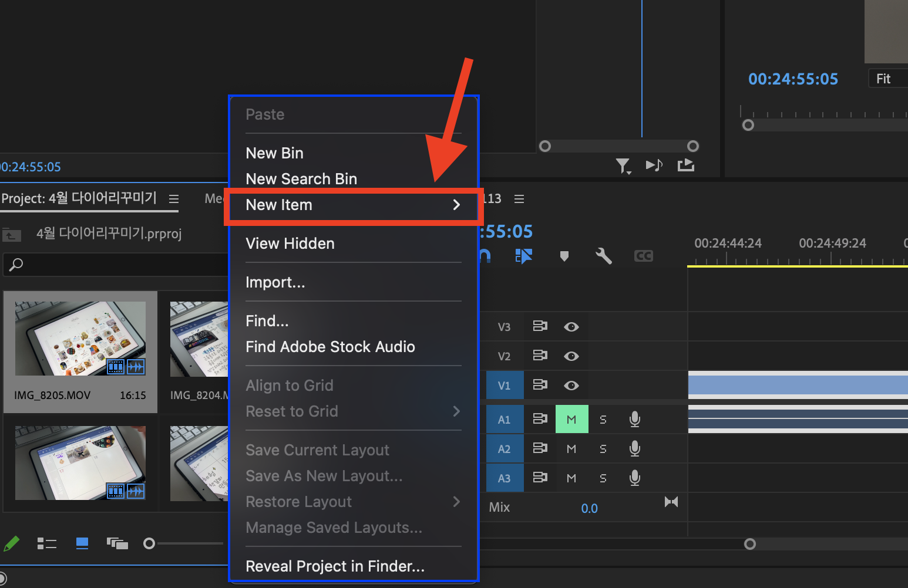The width and height of the screenshot is (908, 588).
Task: Enable voice-over record on A2
Action: point(635,448)
